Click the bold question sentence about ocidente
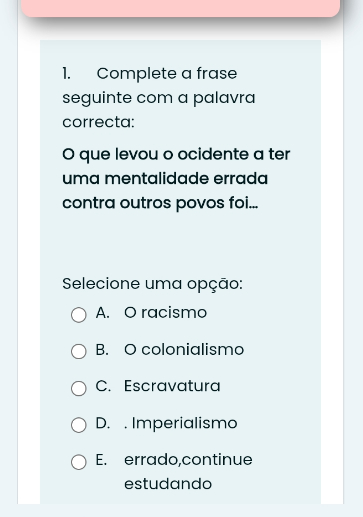This screenshot has width=363, height=517. click(x=176, y=179)
